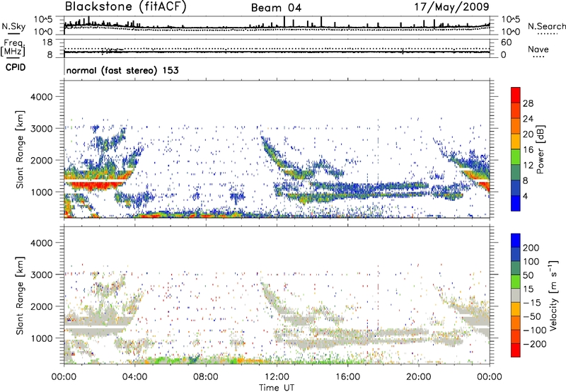This screenshot has width=566, height=392.
Task: Pick the blue top segment of Velocity colorbar
Action: [x=516, y=241]
